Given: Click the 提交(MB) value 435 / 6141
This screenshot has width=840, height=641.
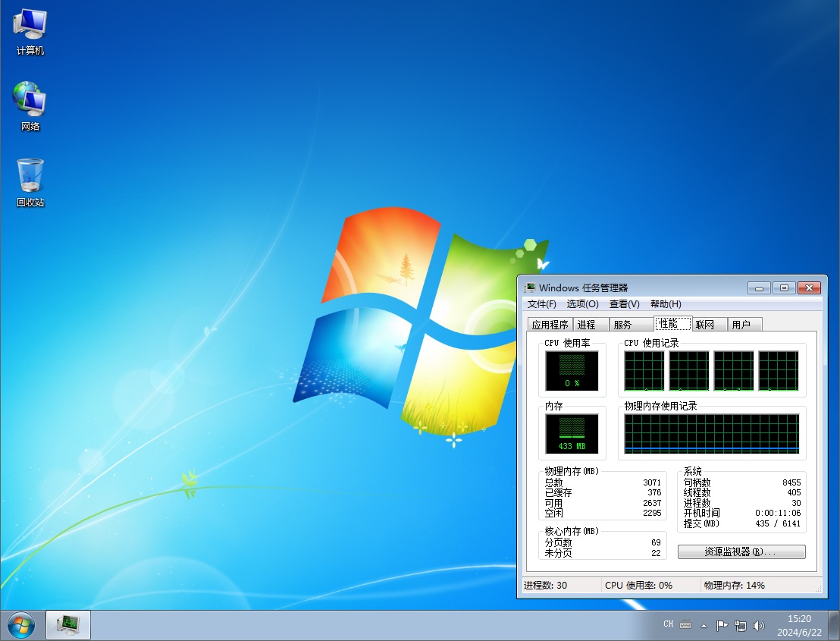Looking at the screenshot, I should [778, 523].
